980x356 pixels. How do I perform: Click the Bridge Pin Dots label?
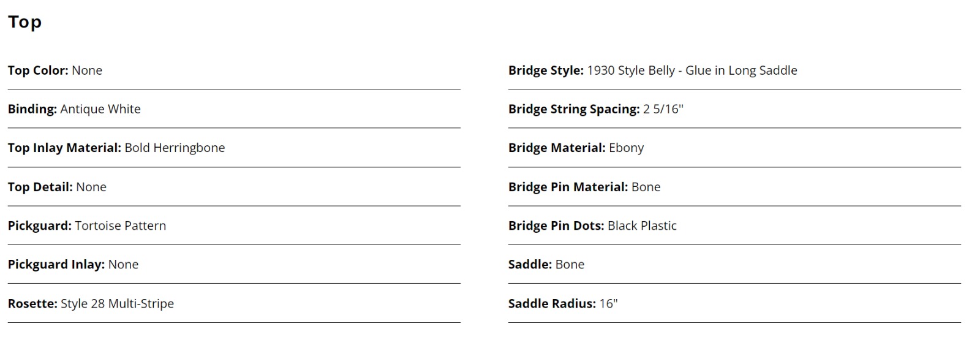[556, 225]
